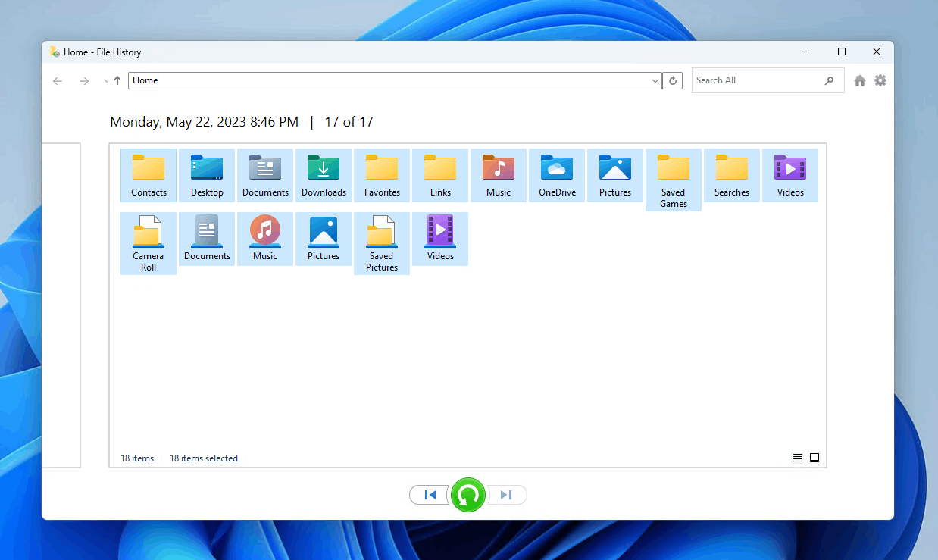Open the recent locations dropdown chevron
The height and width of the screenshot is (560, 938).
tap(105, 81)
